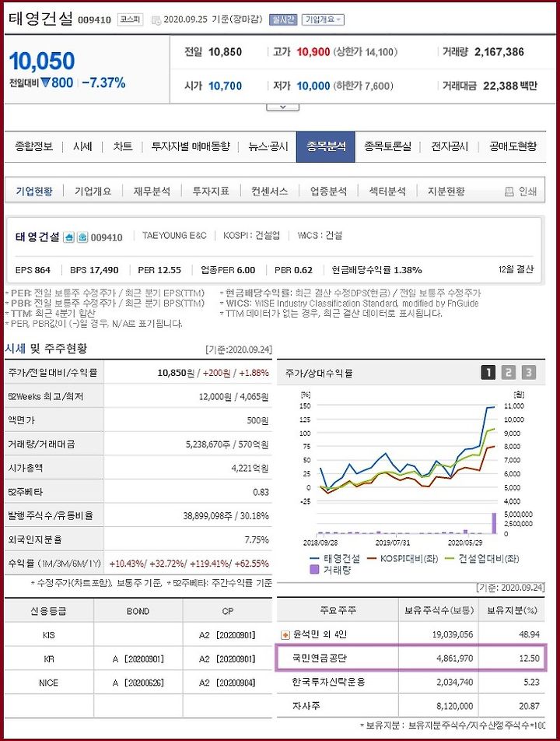The image size is (560, 741).
Task: Click the 업종PER 6.00 figure
Action: (x=228, y=270)
